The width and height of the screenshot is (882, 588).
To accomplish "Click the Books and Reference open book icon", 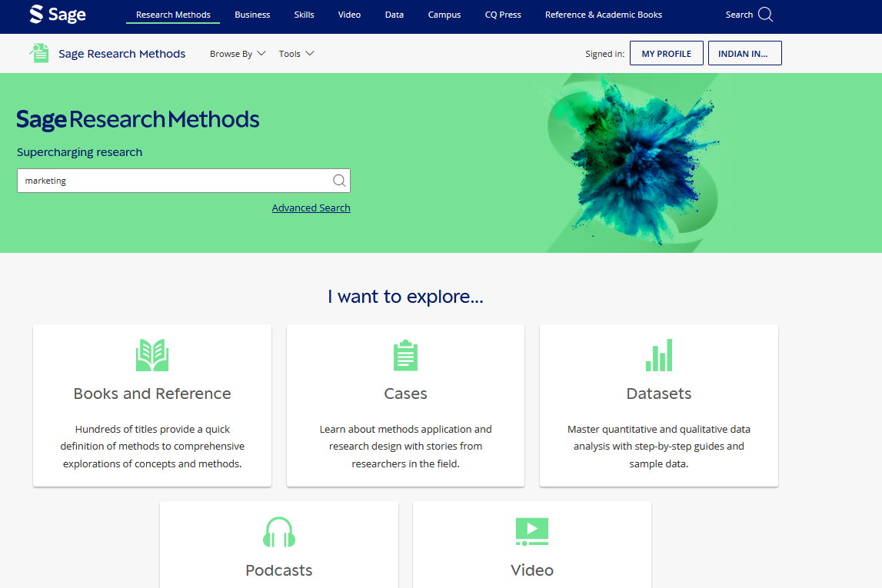I will pyautogui.click(x=152, y=356).
